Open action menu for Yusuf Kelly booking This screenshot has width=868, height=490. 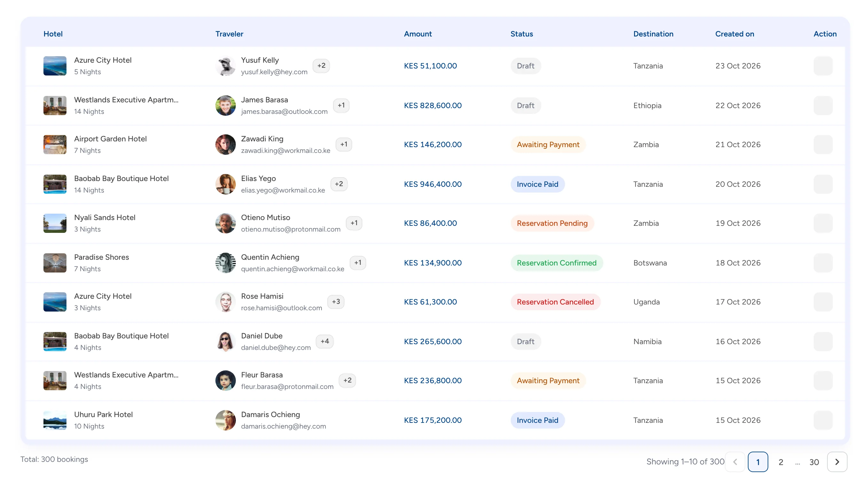[x=823, y=66]
